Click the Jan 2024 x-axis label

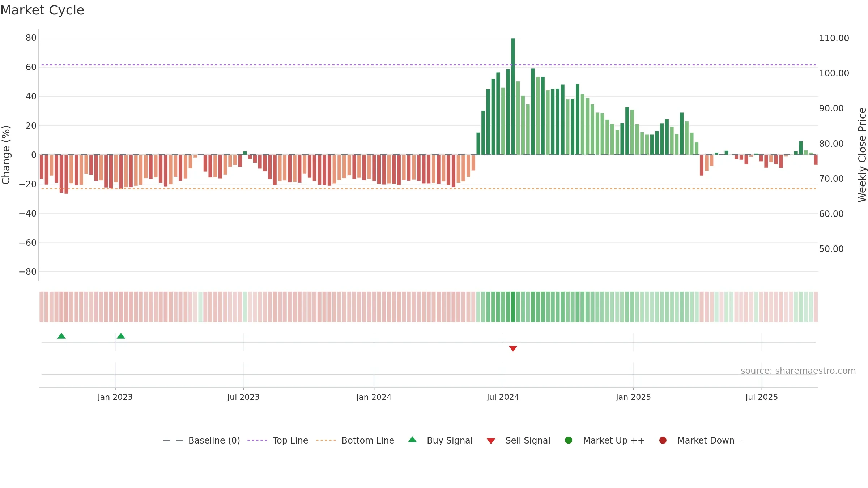pos(374,397)
